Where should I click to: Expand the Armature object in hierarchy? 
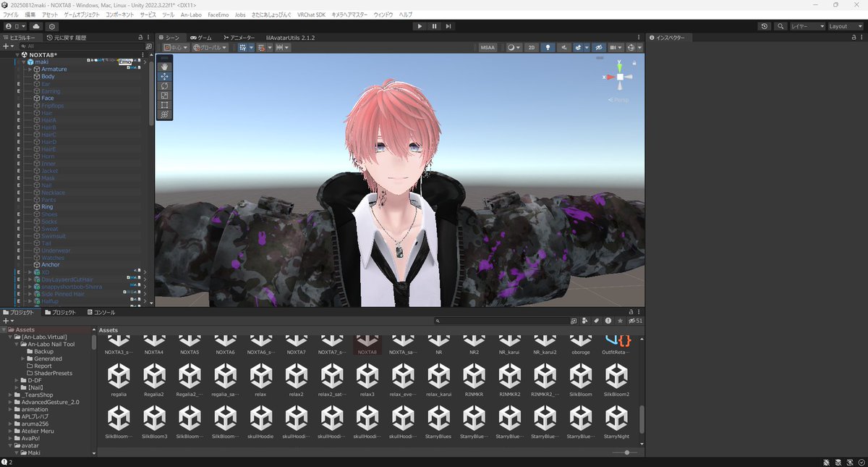[x=30, y=70]
